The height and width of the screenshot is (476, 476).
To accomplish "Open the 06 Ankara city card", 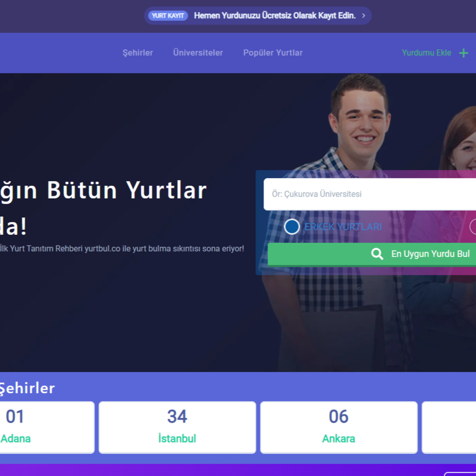I will [x=339, y=428].
